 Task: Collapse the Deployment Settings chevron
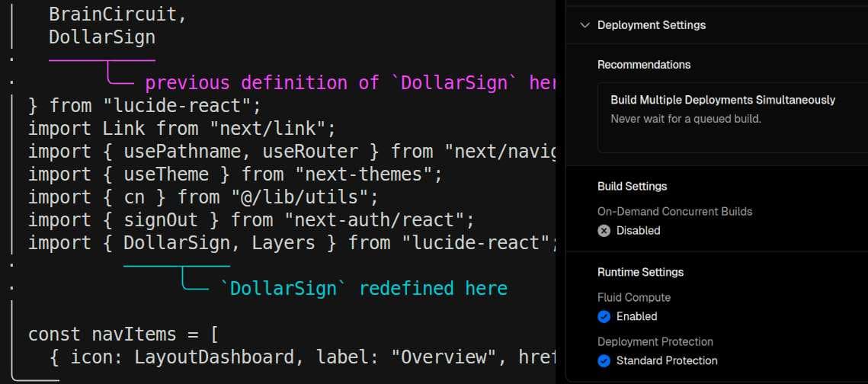pyautogui.click(x=585, y=25)
